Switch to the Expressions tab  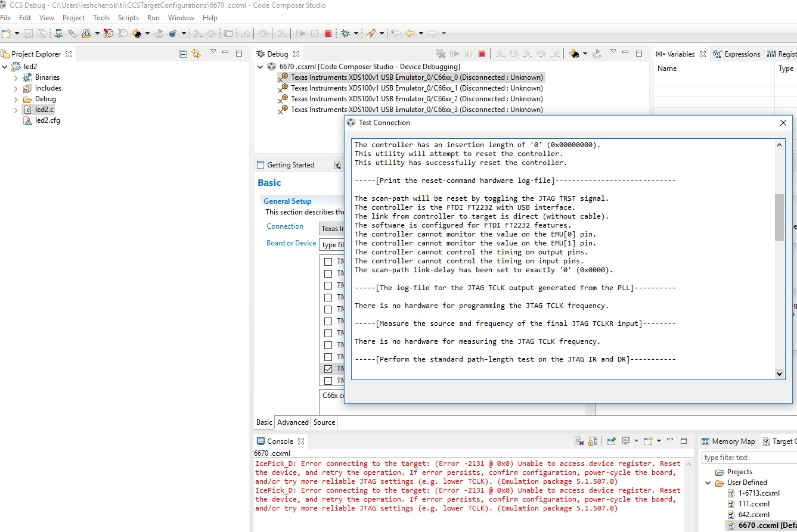point(737,54)
